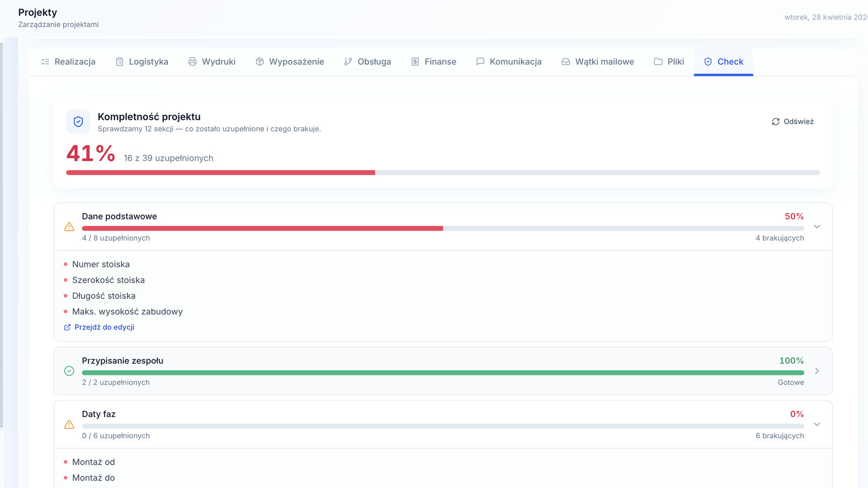Click the 2 / 2 uzupełnionych count
The image size is (868, 488).
tap(116, 382)
